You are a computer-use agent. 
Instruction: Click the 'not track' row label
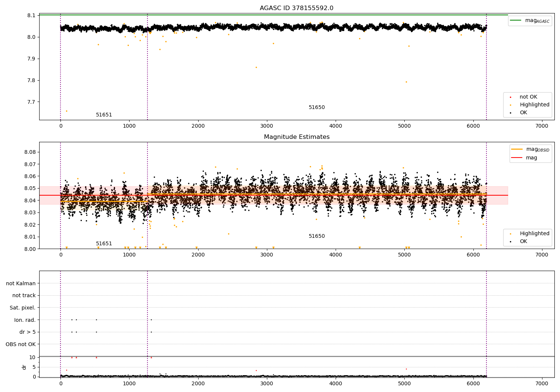pos(24,295)
